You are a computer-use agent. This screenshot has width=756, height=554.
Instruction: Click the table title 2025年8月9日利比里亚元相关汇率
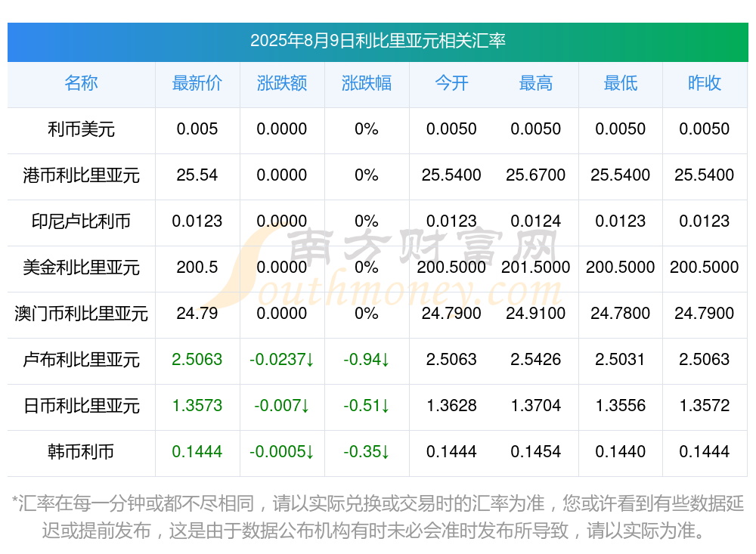click(x=377, y=41)
